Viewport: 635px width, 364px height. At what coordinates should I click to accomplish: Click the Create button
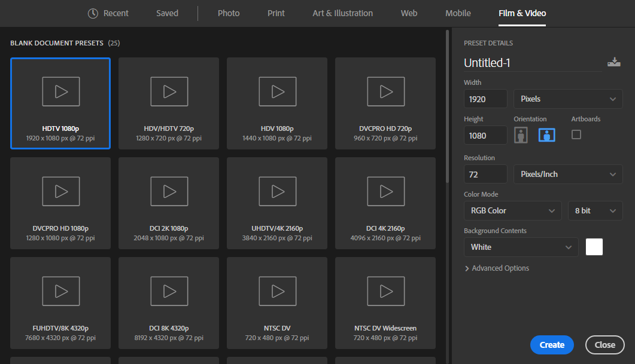(x=552, y=345)
